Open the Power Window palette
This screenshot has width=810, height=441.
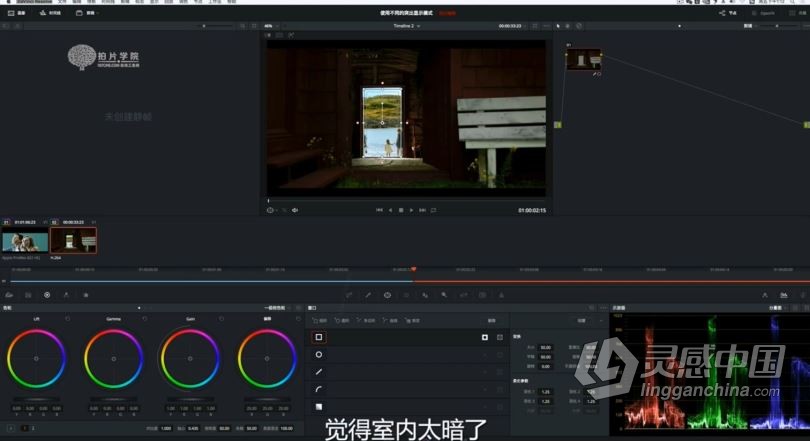tap(387, 295)
